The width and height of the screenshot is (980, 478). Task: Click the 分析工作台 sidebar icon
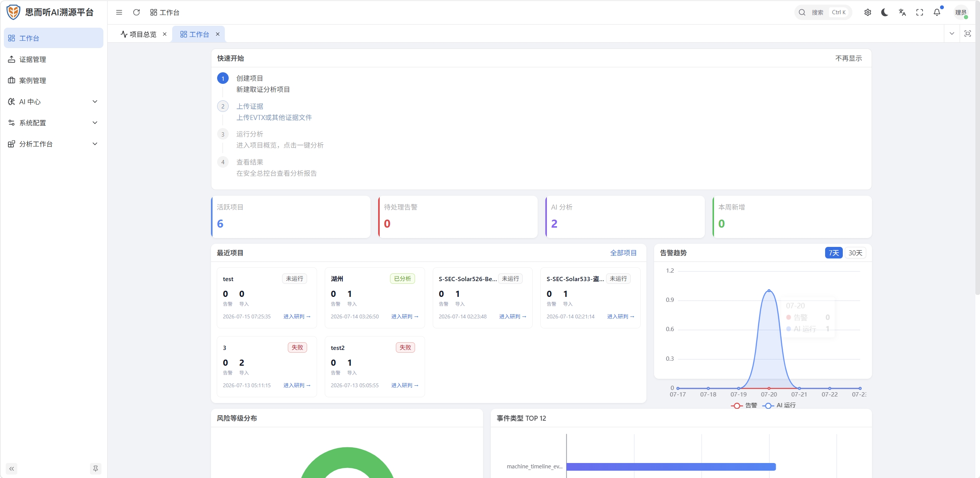(12, 144)
